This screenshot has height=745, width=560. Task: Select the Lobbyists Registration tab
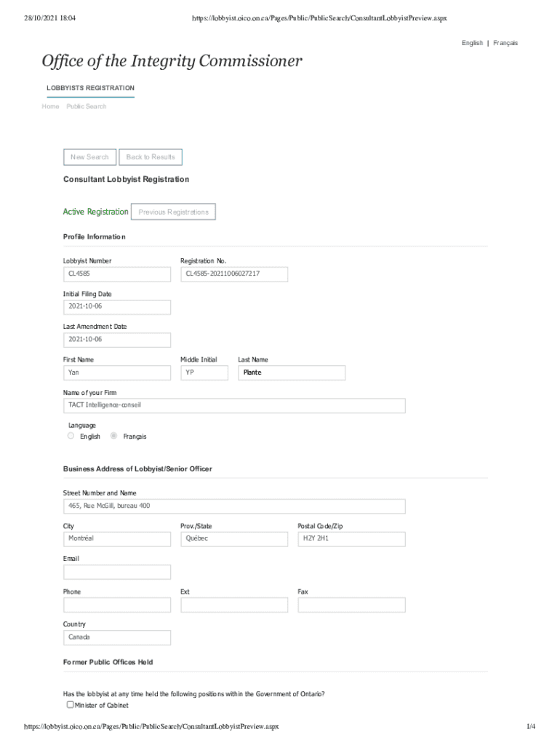[x=90, y=88]
